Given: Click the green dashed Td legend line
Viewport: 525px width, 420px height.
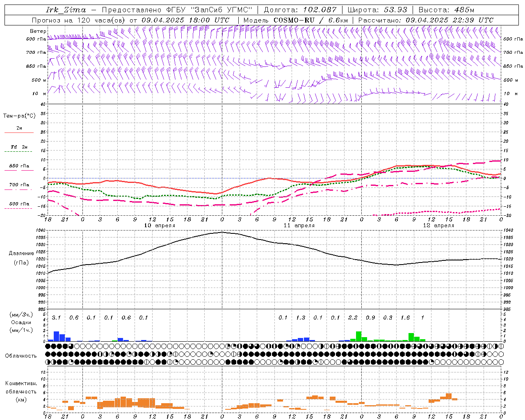Looking at the screenshot, I should tap(18, 152).
